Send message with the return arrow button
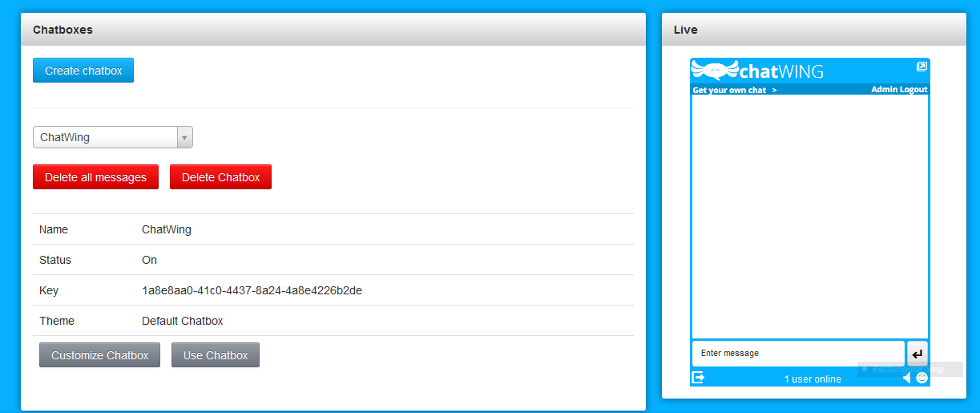The image size is (980, 413). [x=917, y=353]
